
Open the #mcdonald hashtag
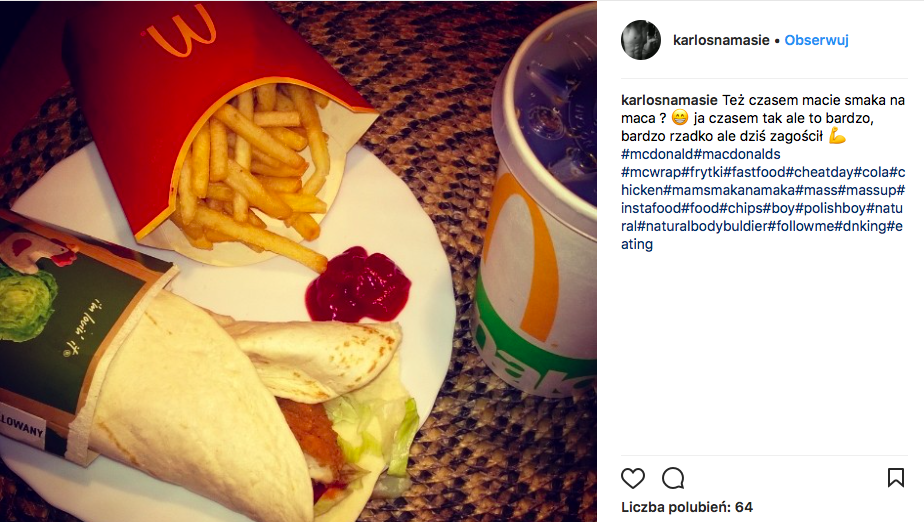pos(657,154)
